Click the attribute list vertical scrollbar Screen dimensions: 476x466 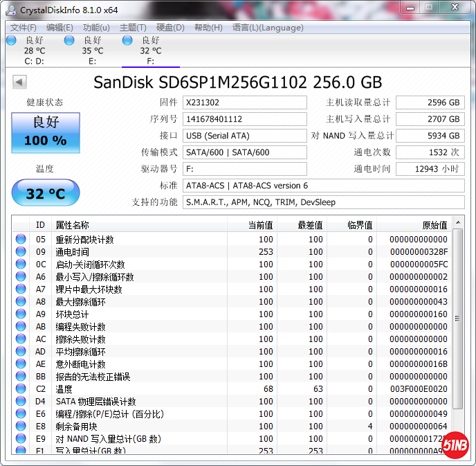(459, 332)
